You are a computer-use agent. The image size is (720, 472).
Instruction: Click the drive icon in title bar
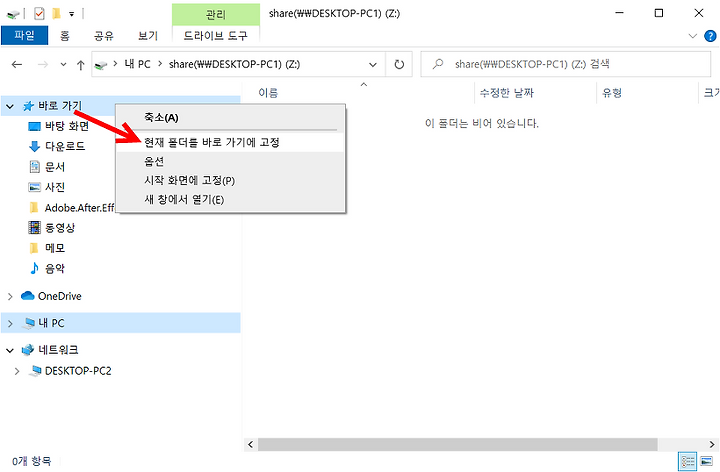13,14
